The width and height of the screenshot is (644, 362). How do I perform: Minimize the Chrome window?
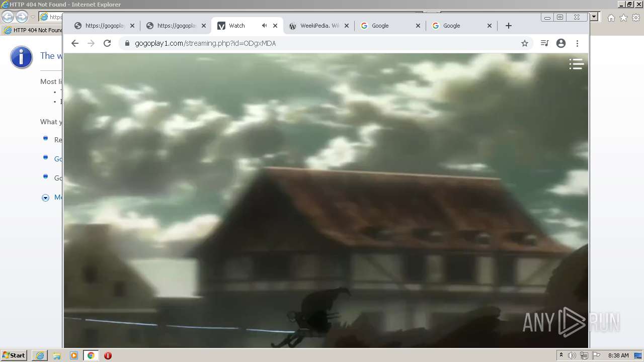click(x=547, y=17)
